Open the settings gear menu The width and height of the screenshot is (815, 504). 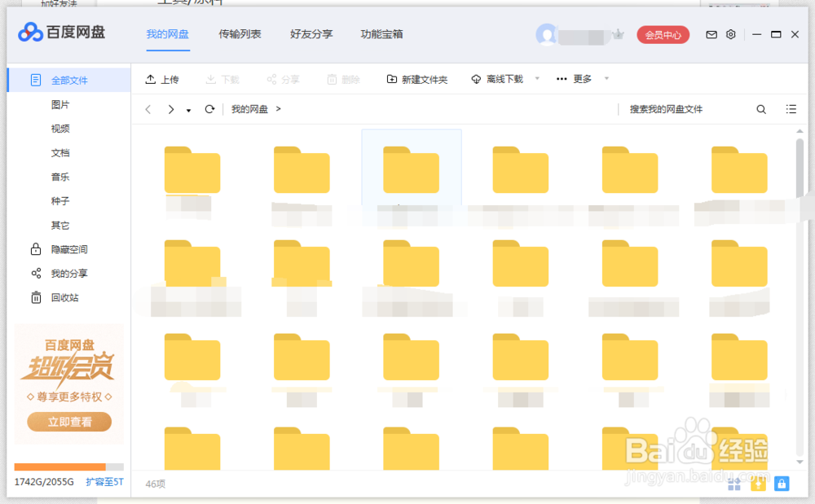(730, 34)
